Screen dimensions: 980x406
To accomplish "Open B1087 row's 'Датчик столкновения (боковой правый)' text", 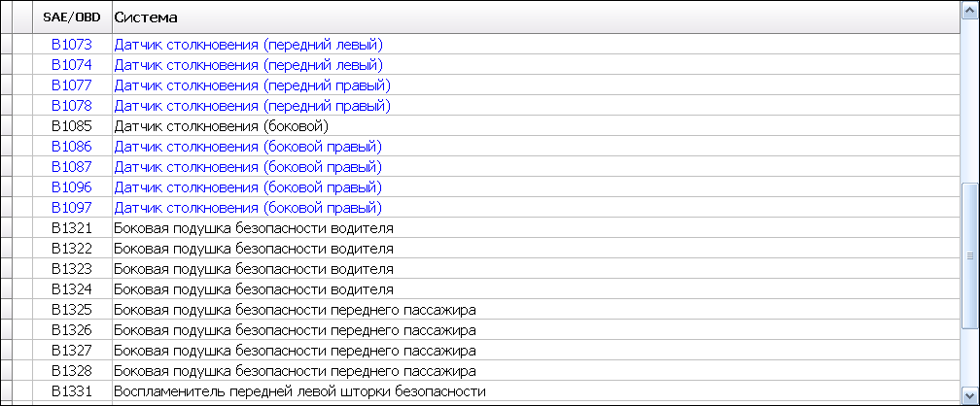I will [248, 167].
